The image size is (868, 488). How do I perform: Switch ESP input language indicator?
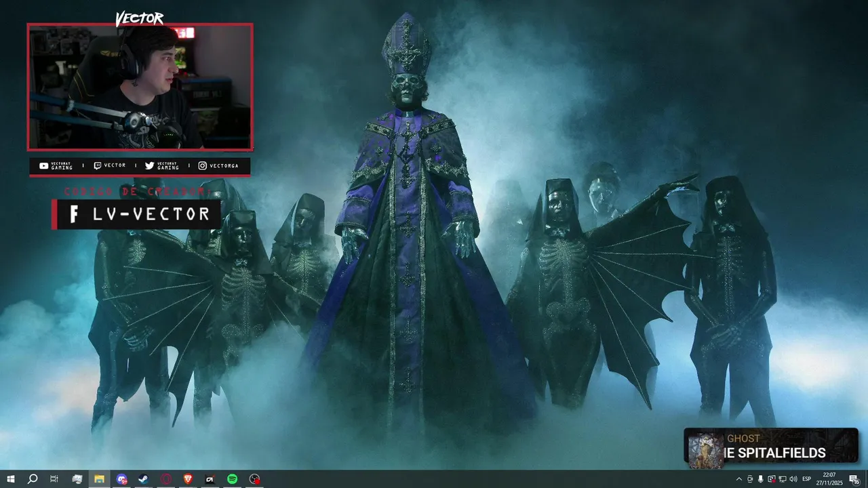click(807, 479)
